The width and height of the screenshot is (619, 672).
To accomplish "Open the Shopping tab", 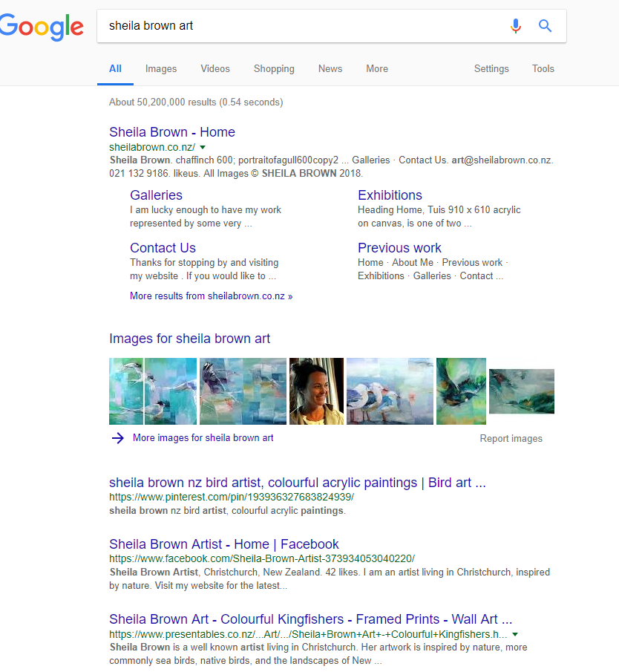I will pos(274,68).
